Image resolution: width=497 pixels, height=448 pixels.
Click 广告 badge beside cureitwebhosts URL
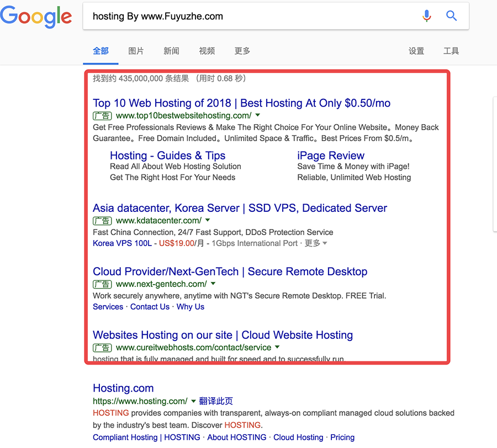[102, 348]
